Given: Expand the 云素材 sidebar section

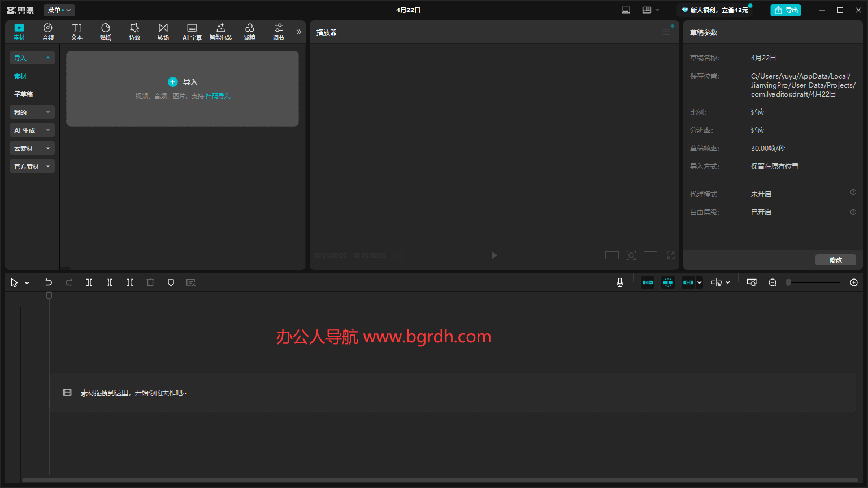Looking at the screenshot, I should [32, 149].
